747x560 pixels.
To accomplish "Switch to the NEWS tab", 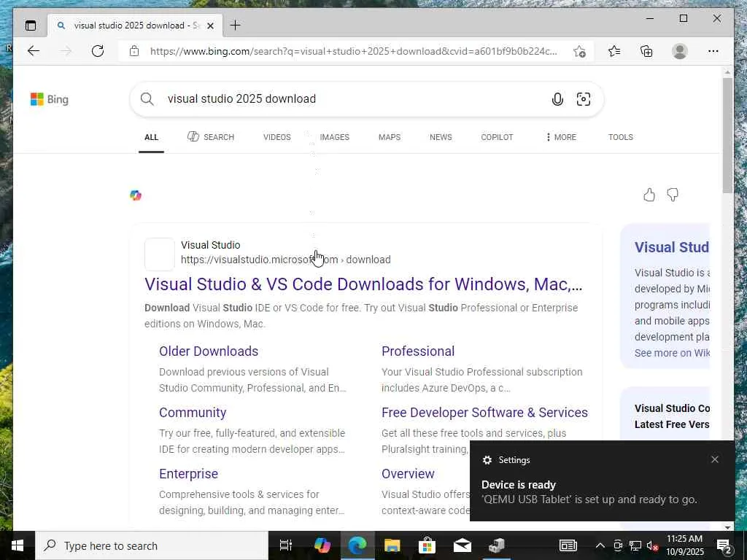I will pos(441,137).
